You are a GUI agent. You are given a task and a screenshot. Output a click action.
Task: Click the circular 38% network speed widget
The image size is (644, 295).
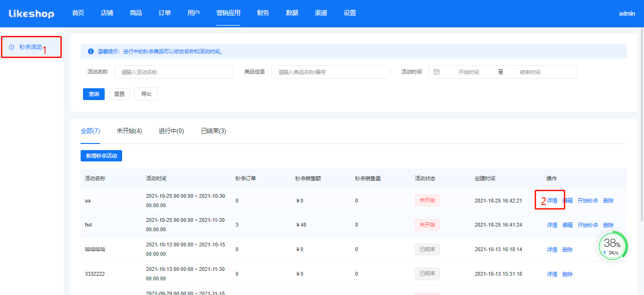[613, 246]
